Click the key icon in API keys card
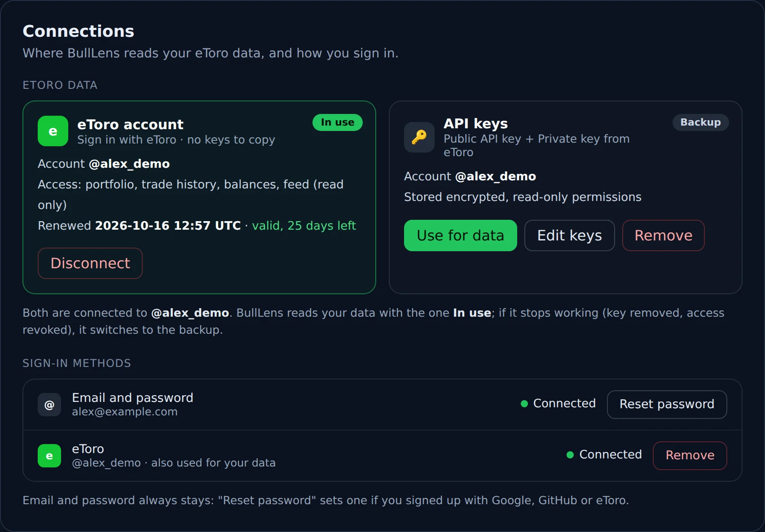The height and width of the screenshot is (532, 765). coord(419,137)
